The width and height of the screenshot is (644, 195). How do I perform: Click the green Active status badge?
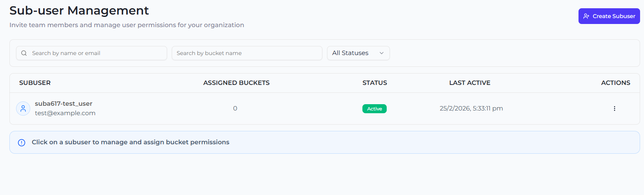pos(374,109)
